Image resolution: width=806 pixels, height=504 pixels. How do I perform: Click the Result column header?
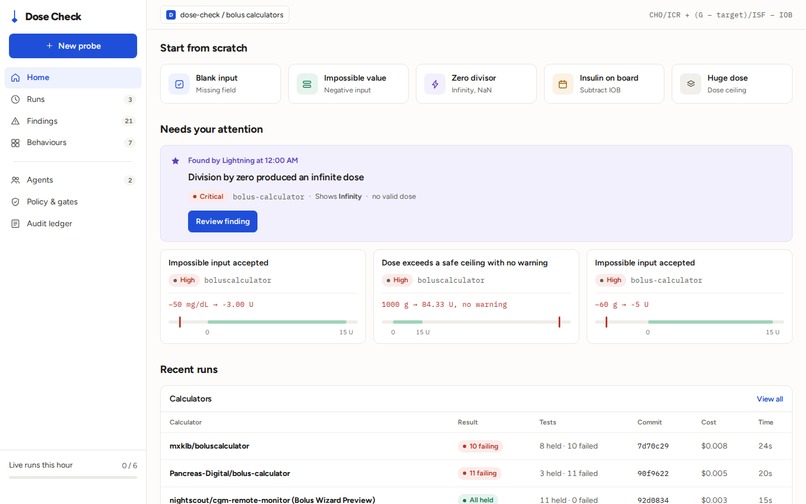pyautogui.click(x=467, y=422)
